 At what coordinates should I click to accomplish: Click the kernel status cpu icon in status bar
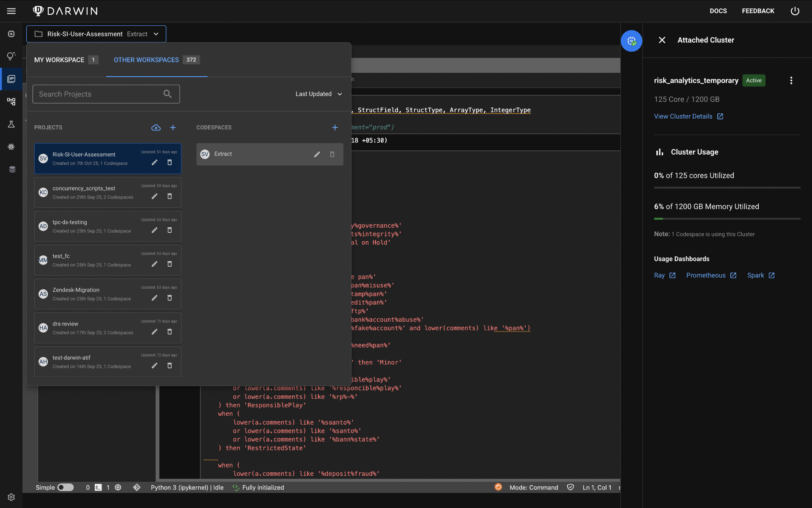click(118, 488)
